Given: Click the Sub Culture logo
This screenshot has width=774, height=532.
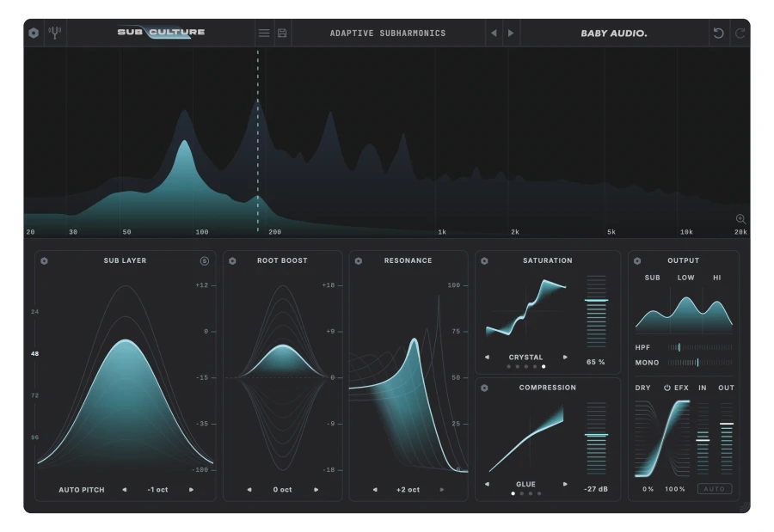Looking at the screenshot, I should click(161, 32).
